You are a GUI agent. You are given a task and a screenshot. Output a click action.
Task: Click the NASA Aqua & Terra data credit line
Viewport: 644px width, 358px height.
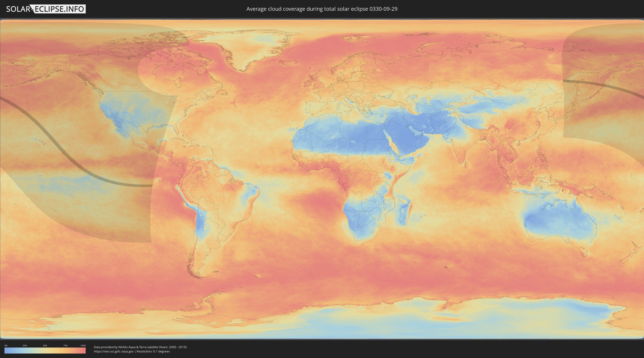[x=140, y=347]
